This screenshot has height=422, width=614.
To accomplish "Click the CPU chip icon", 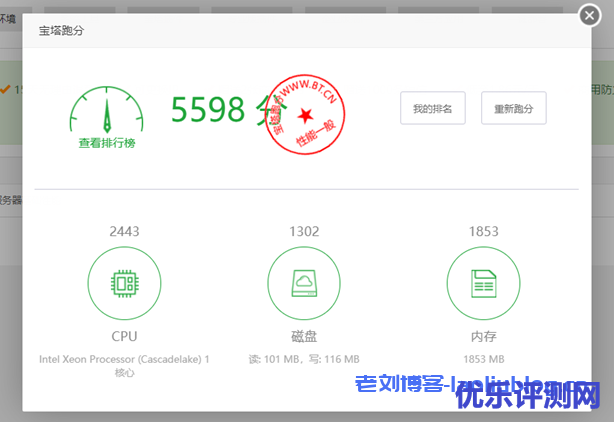I will (x=125, y=283).
